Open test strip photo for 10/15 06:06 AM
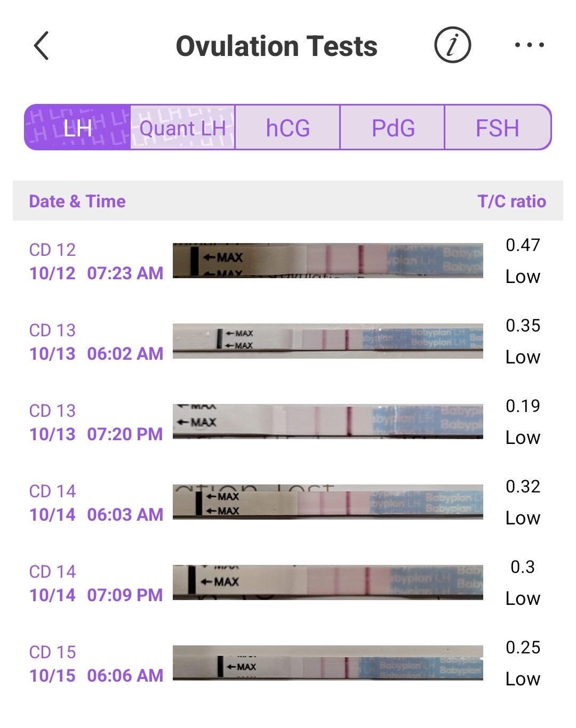This screenshot has width=576, height=728. [327, 663]
